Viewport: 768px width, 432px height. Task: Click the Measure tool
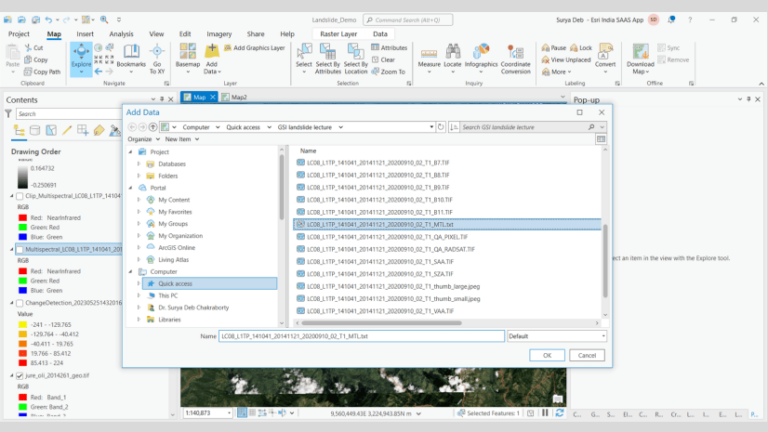coord(429,59)
